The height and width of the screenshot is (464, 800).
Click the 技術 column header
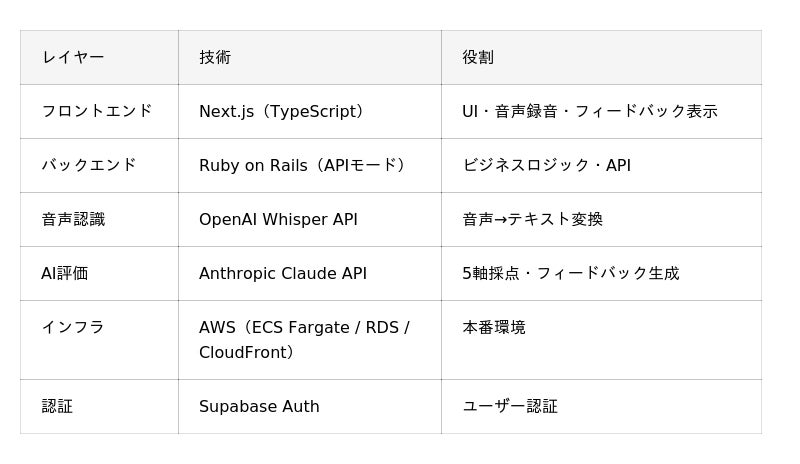(215, 58)
